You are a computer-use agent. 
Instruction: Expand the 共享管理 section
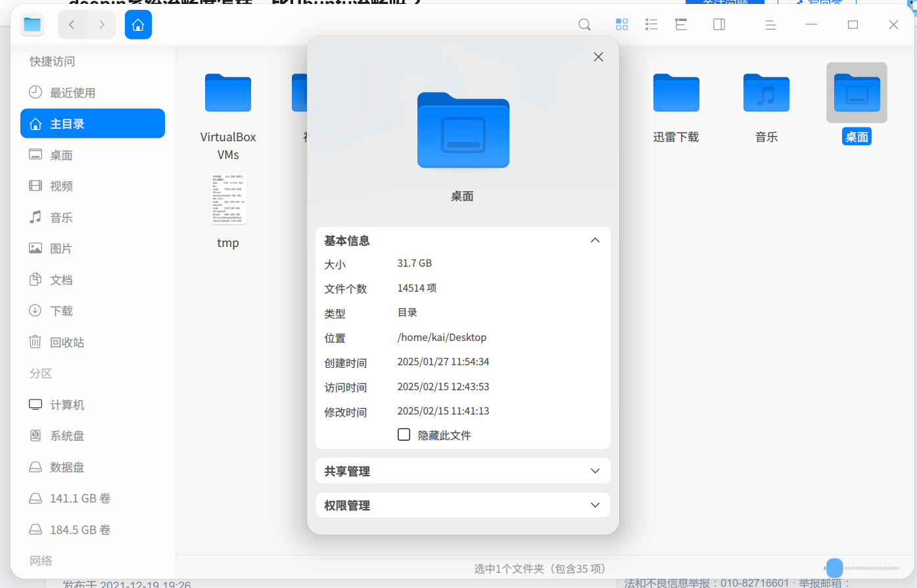coord(595,471)
